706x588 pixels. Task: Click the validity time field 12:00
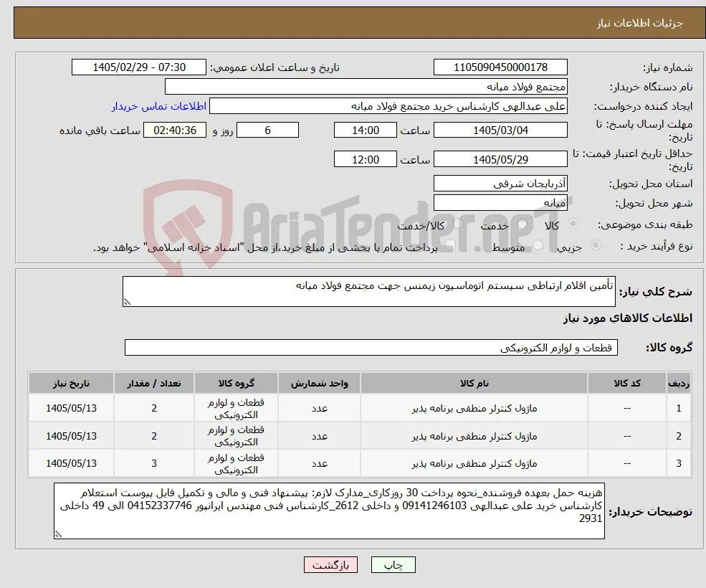[365, 159]
